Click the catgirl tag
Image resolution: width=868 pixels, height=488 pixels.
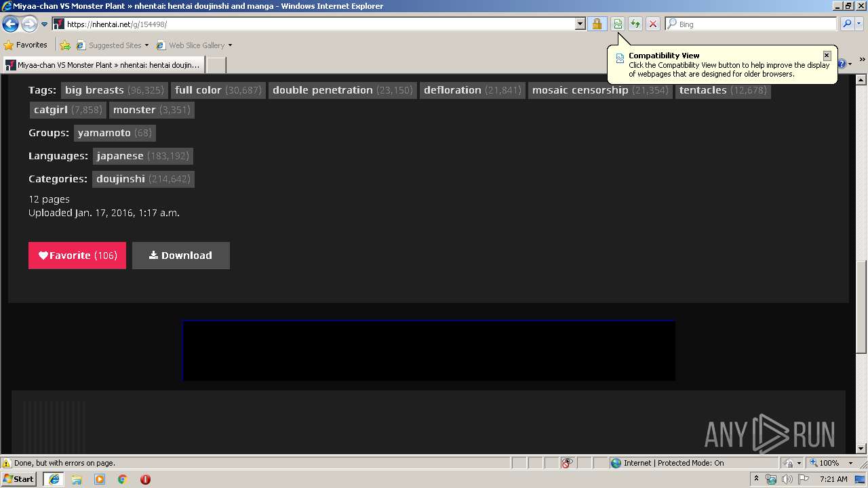(68, 110)
